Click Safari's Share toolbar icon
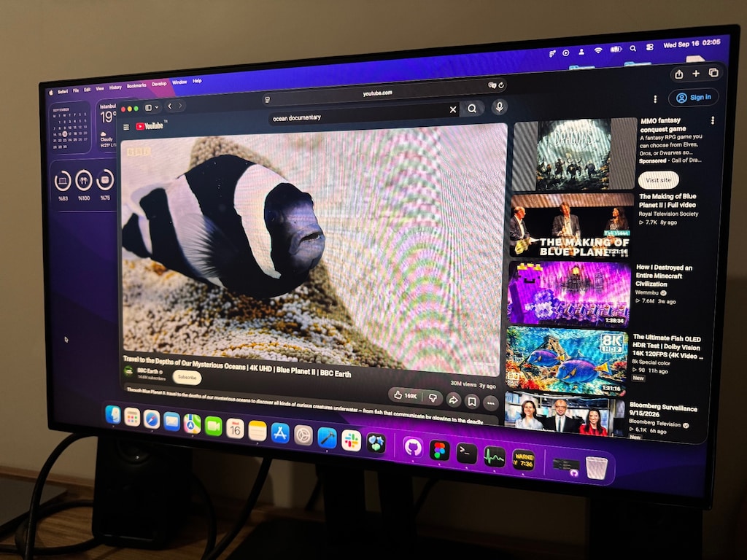This screenshot has width=747, height=560. point(679,74)
